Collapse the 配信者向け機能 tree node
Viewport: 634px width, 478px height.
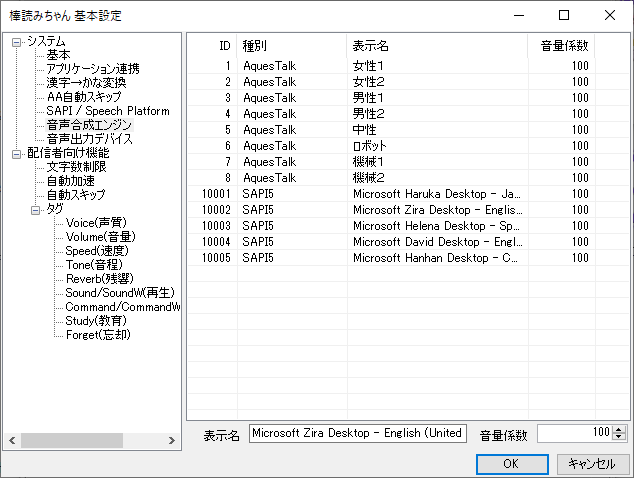click(x=16, y=154)
